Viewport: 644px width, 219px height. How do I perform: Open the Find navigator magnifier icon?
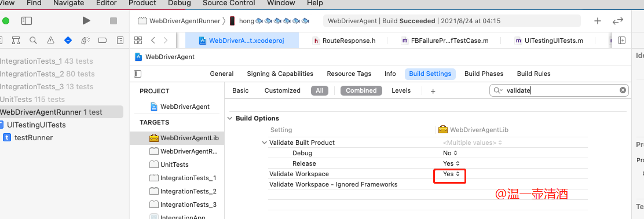coord(33,41)
